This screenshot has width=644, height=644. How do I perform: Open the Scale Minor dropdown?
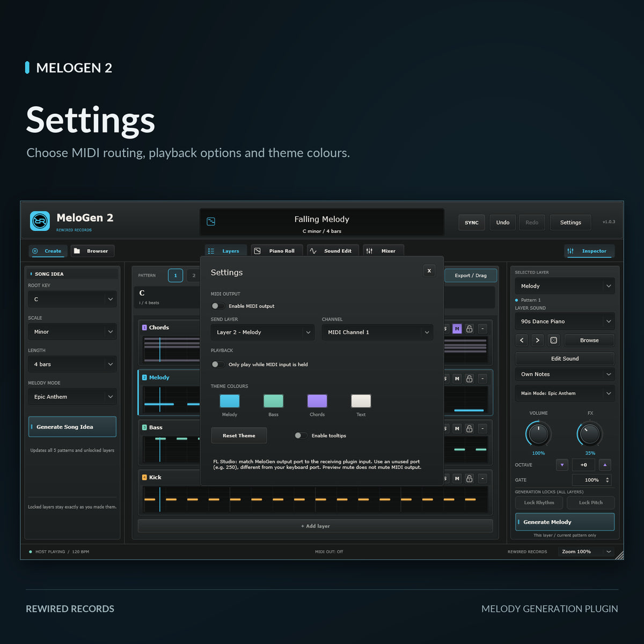[72, 332]
